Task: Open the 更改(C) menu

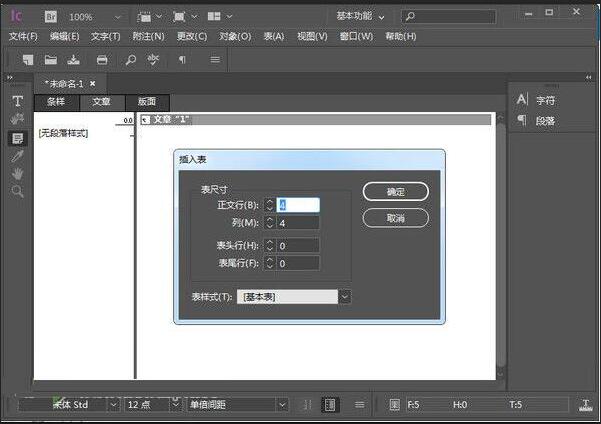Action: coord(192,37)
